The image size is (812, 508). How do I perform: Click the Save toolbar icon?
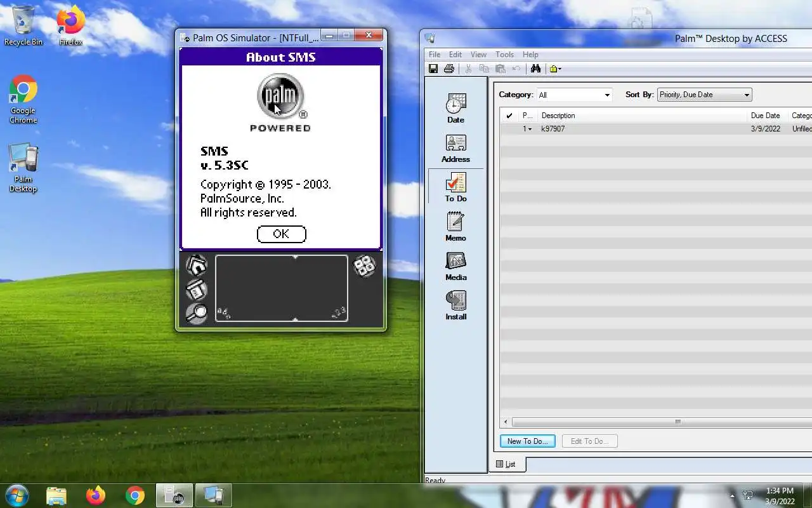(x=433, y=69)
